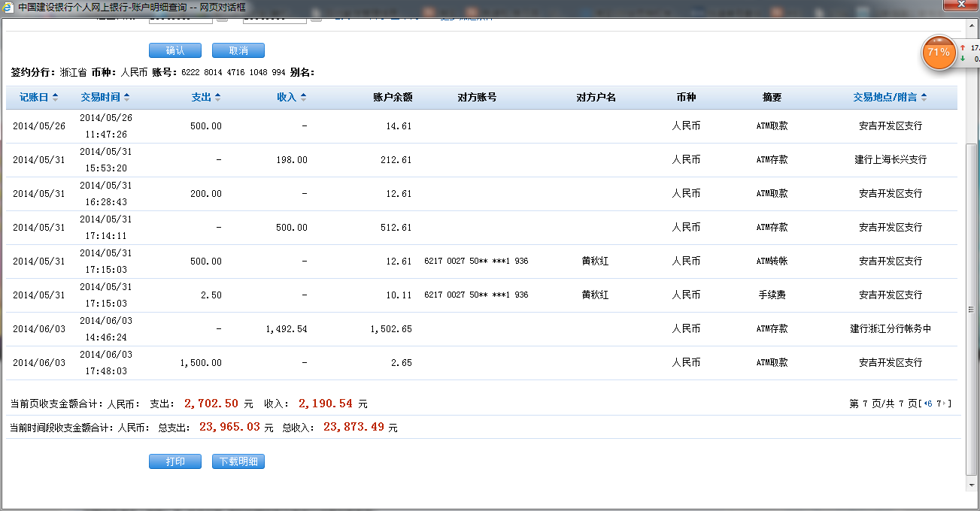This screenshot has height=511, width=980.
Task: Click the sort arrows next to 交易时间
Action: point(126,98)
